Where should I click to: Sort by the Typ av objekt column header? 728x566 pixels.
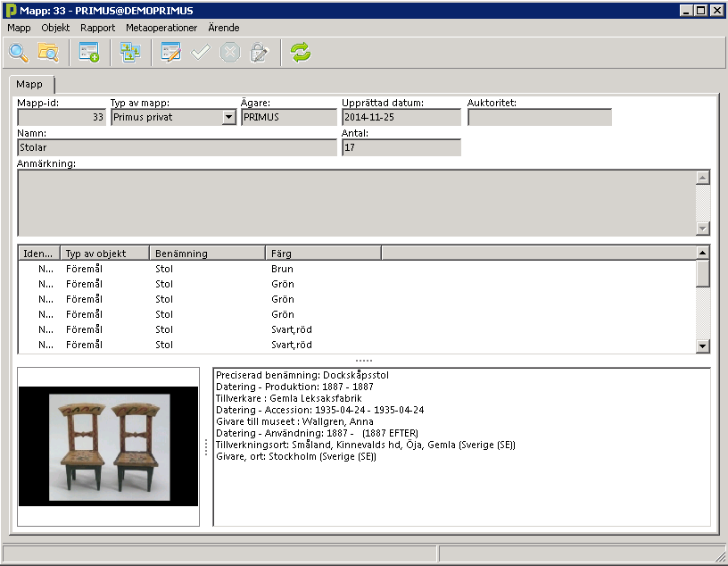pyautogui.click(x=105, y=254)
